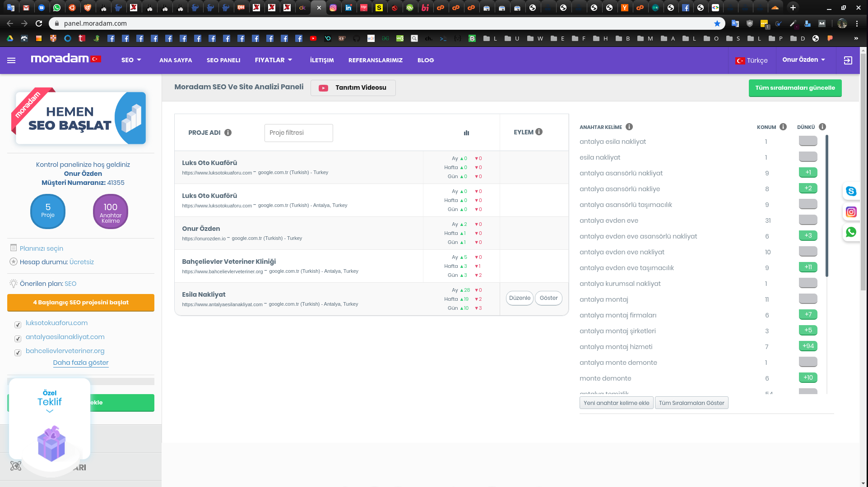Open the Onur Özden user dropdown
This screenshot has height=487, width=868.
pyautogui.click(x=804, y=60)
